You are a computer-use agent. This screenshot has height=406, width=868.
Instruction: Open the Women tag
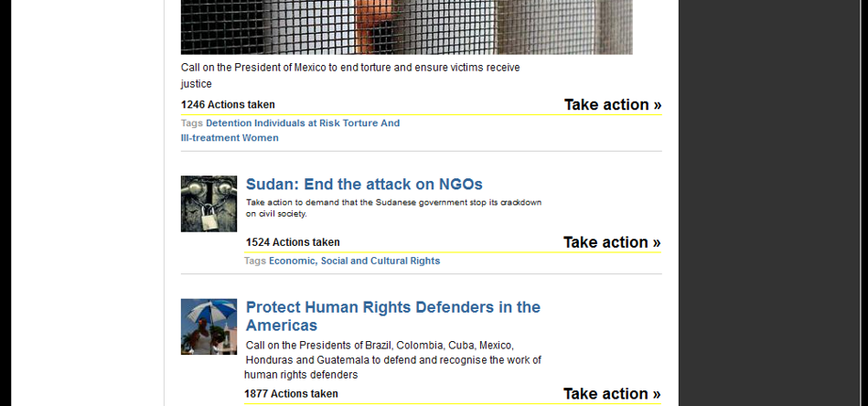[260, 138]
